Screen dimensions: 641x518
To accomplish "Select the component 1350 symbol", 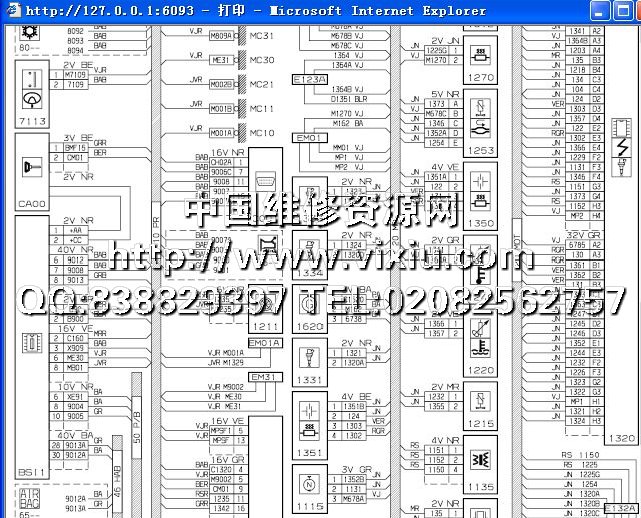I will click(x=482, y=184).
